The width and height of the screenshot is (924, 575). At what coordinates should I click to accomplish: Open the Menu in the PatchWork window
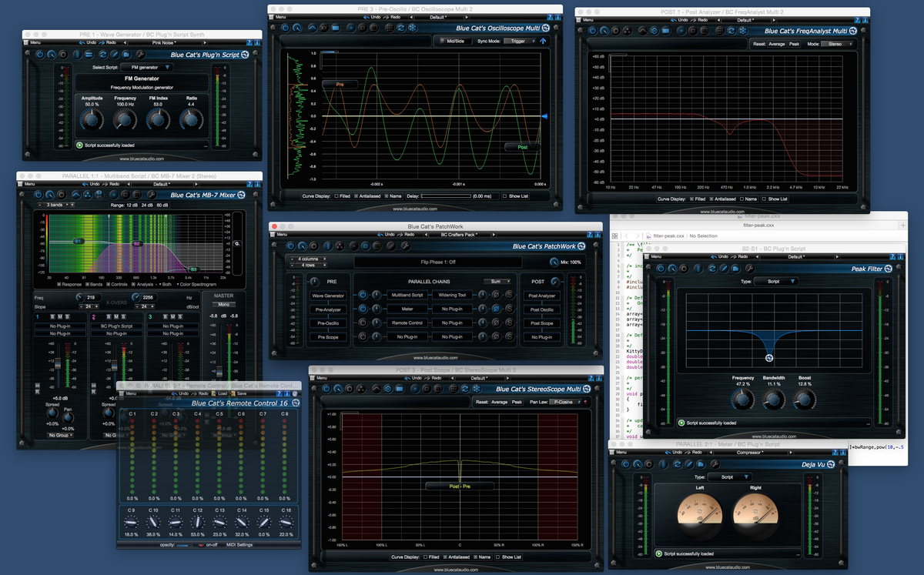pyautogui.click(x=281, y=234)
